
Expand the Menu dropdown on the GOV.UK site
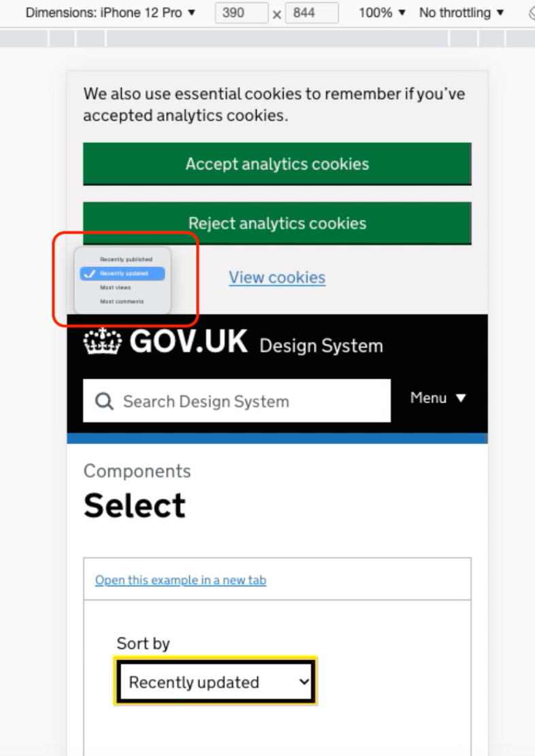click(438, 398)
